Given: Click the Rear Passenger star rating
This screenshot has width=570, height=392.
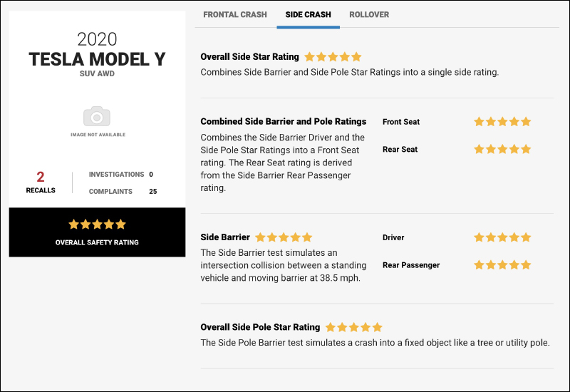Looking at the screenshot, I should (x=502, y=265).
